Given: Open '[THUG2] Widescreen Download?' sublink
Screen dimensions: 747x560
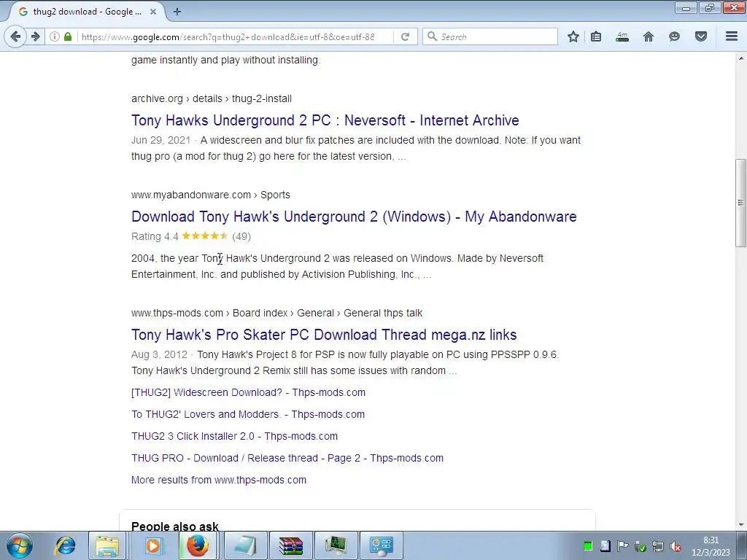Looking at the screenshot, I should [x=248, y=392].
